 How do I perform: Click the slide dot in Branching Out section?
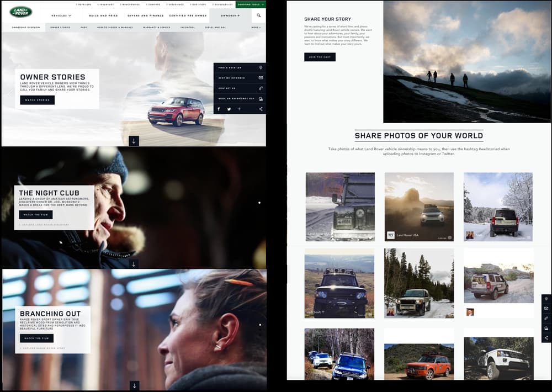(x=260, y=325)
